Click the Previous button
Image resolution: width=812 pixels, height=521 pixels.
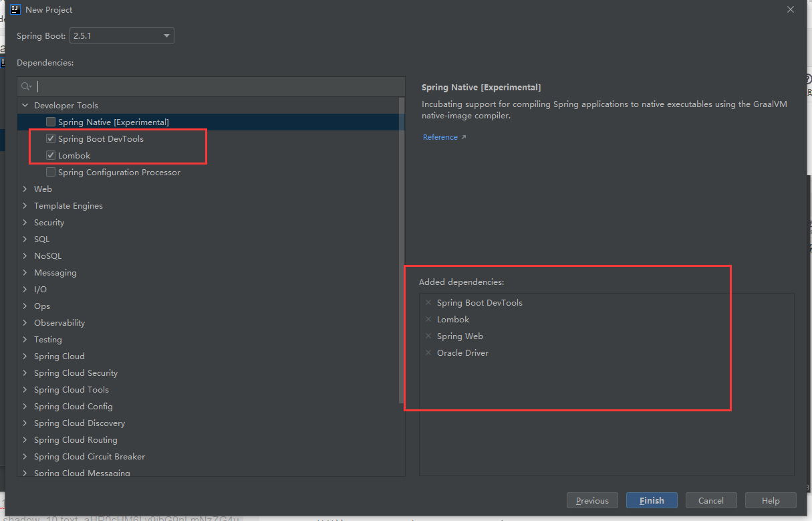coord(592,500)
